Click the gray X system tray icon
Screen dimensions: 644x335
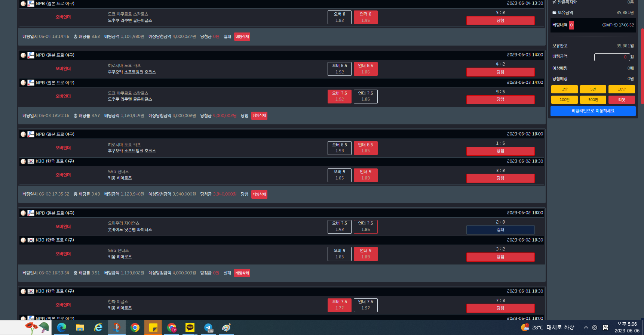(x=595, y=328)
